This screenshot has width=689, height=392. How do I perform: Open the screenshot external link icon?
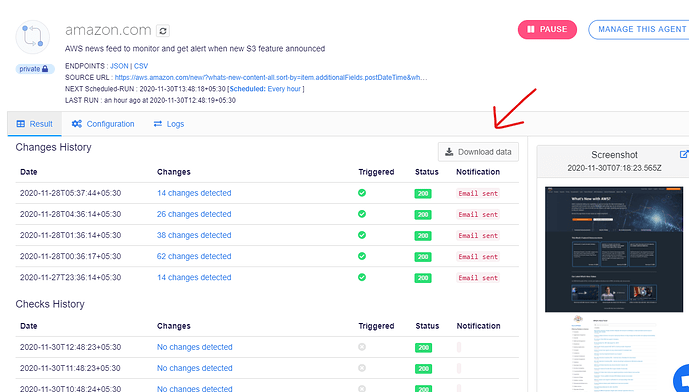click(x=684, y=154)
